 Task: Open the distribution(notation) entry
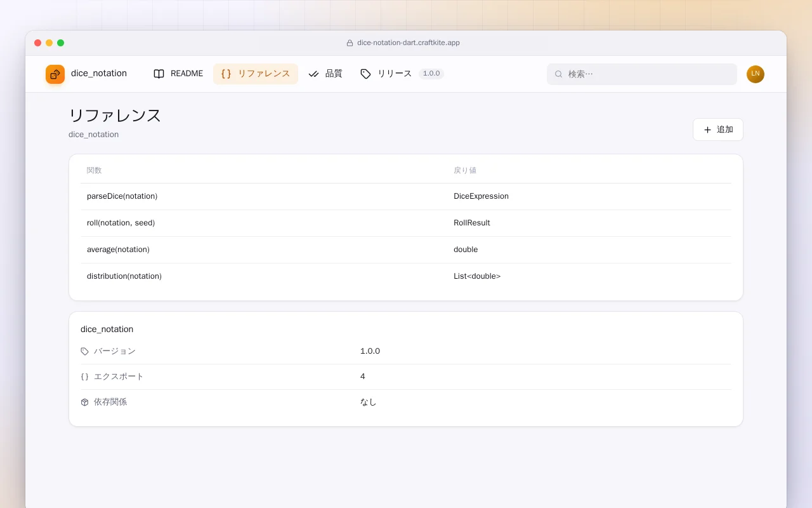(406, 276)
